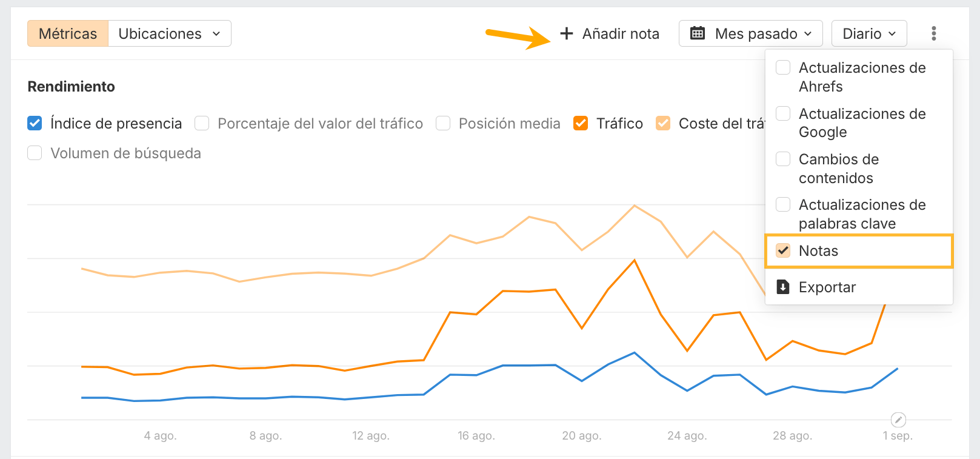Click the calendar icon in the date selector
980x459 pixels.
click(696, 33)
